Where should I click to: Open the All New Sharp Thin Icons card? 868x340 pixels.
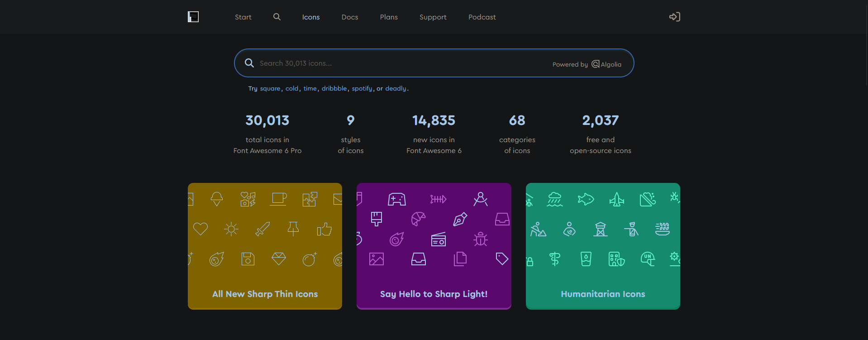[x=265, y=294]
